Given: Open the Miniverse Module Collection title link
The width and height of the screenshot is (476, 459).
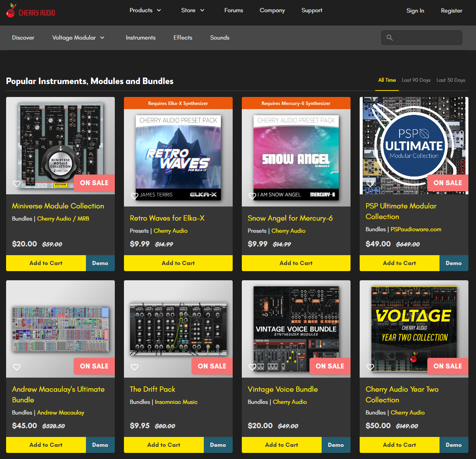Looking at the screenshot, I should 58,206.
